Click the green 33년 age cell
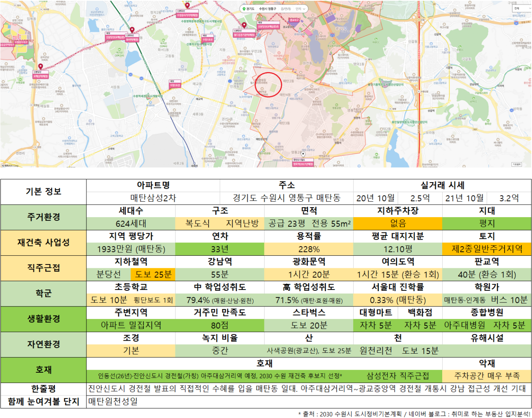The image size is (532, 418). [220, 249]
